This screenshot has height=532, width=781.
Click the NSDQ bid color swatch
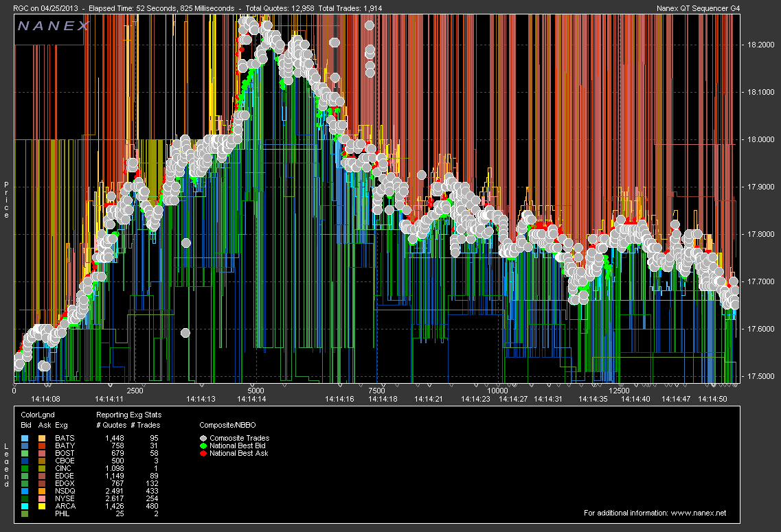25,491
